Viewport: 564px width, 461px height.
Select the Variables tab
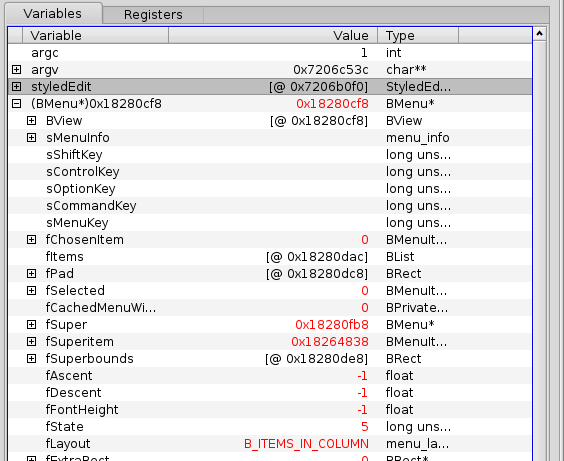click(x=53, y=14)
